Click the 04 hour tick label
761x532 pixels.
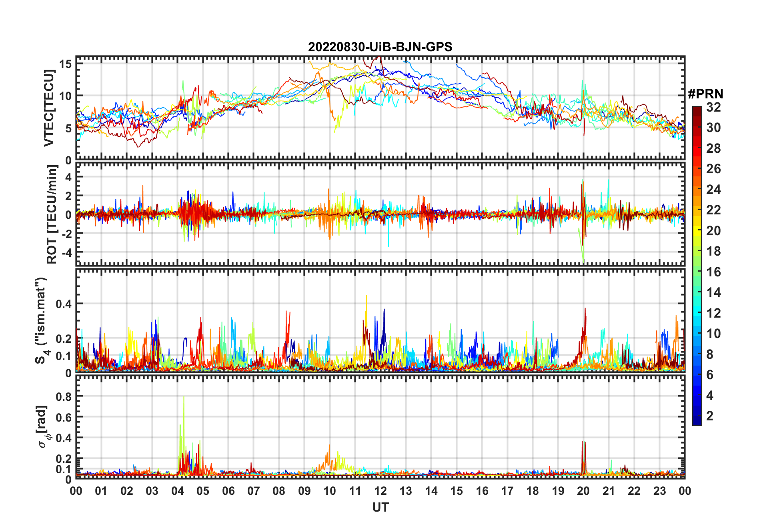(x=178, y=491)
